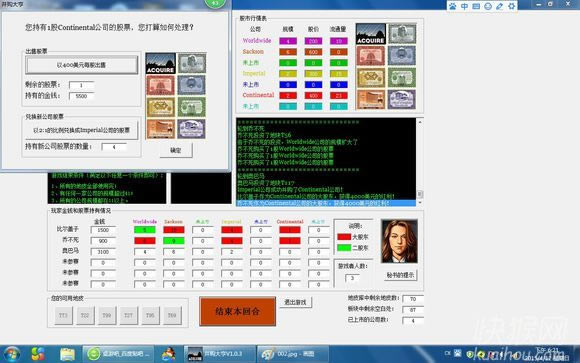Click the orange 结束本回合 end-turn button

click(x=237, y=312)
